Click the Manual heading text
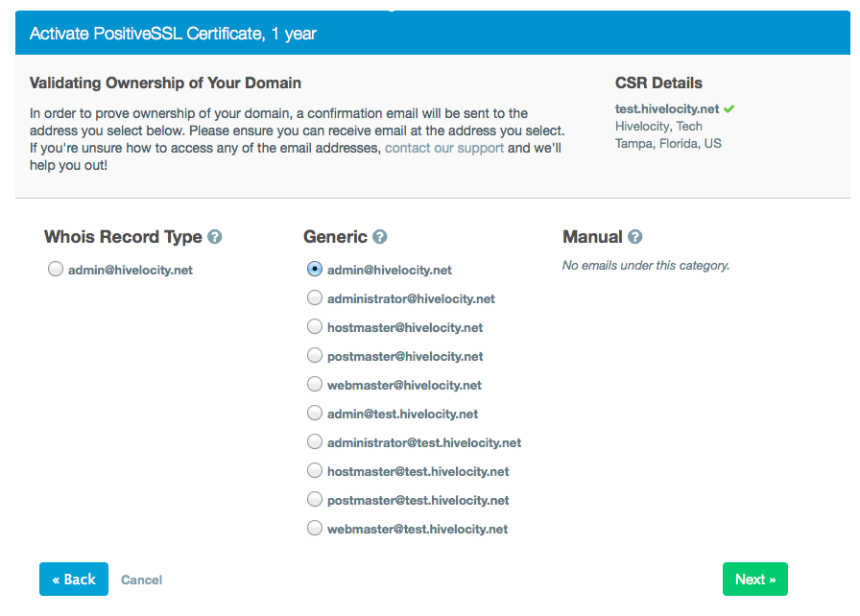 [592, 237]
